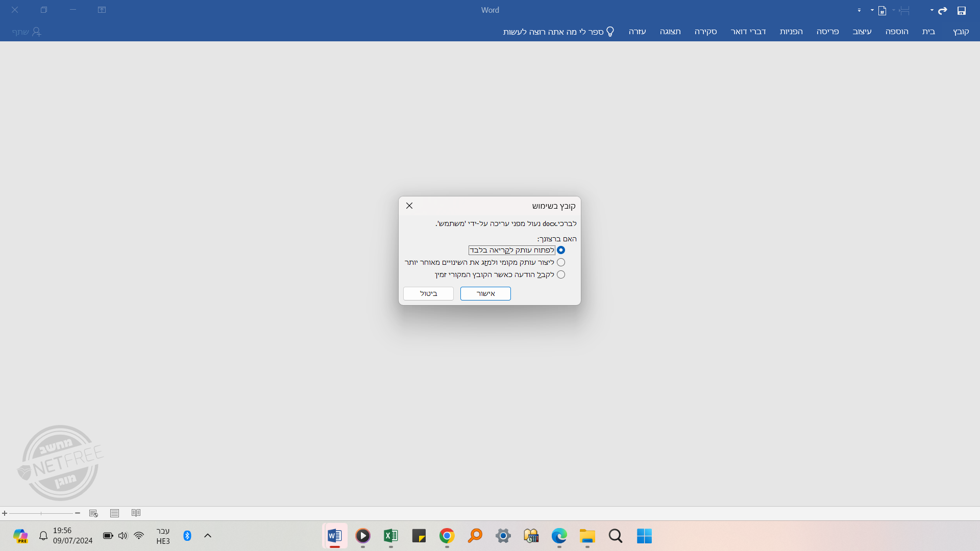Click the ביטול (Cancel) button
Screen dimensions: 980x551
coord(428,293)
